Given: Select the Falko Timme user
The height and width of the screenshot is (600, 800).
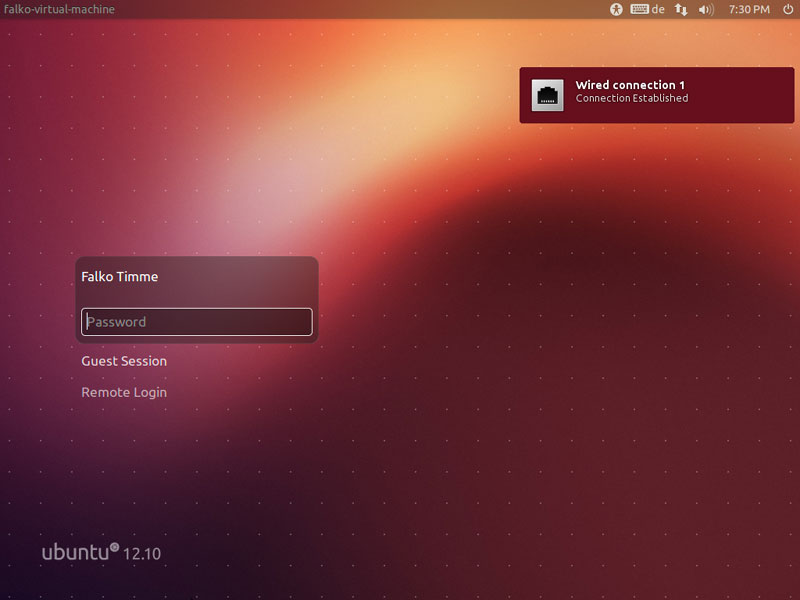Looking at the screenshot, I should (119, 277).
